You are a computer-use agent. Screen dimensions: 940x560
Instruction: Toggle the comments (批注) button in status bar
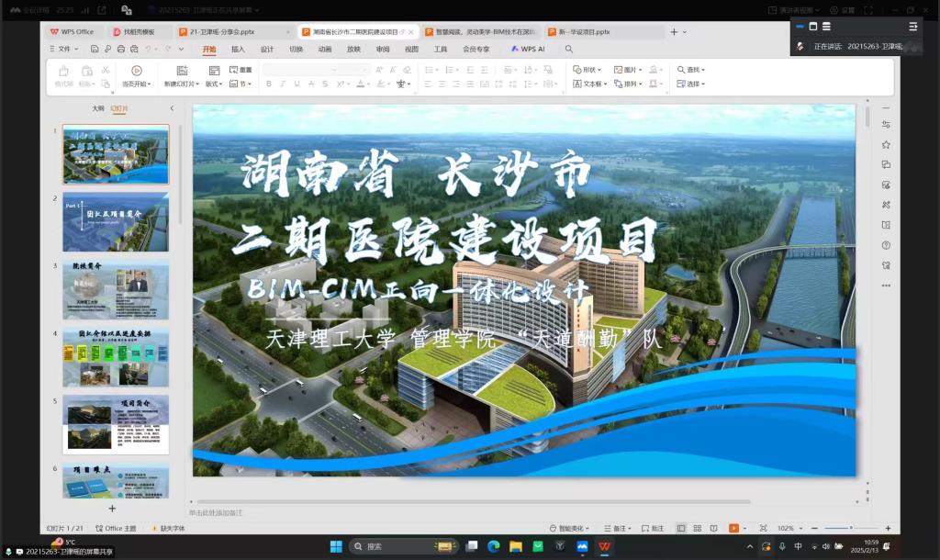pyautogui.click(x=653, y=528)
